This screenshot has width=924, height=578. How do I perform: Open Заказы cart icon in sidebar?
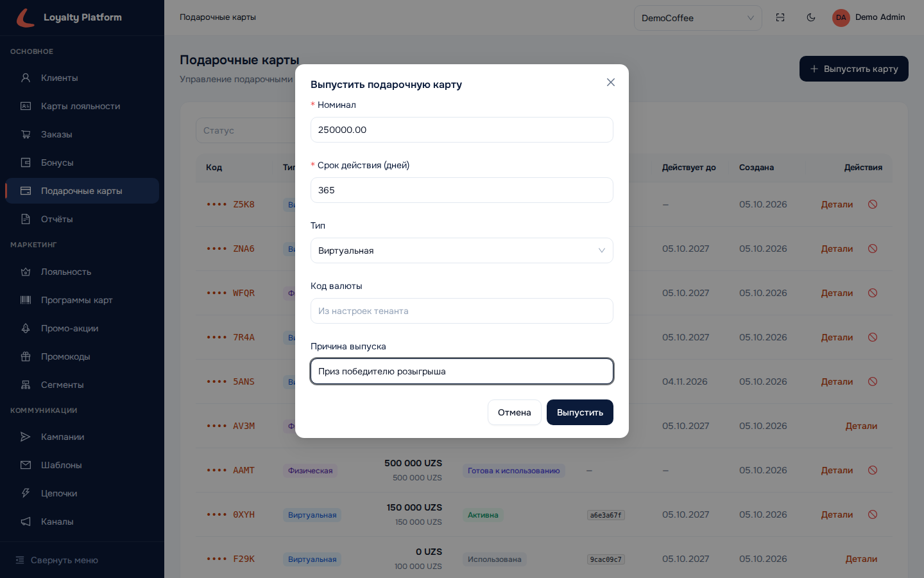pos(26,134)
